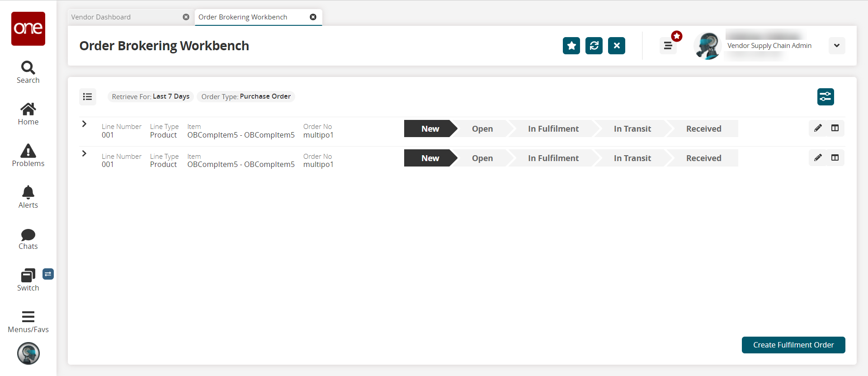This screenshot has width=868, height=376.
Task: Refresh the Order Brokering Workbench
Action: click(x=594, y=46)
